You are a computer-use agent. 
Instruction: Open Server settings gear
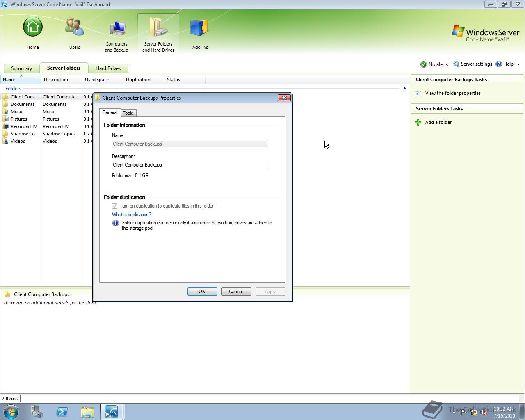[456, 64]
